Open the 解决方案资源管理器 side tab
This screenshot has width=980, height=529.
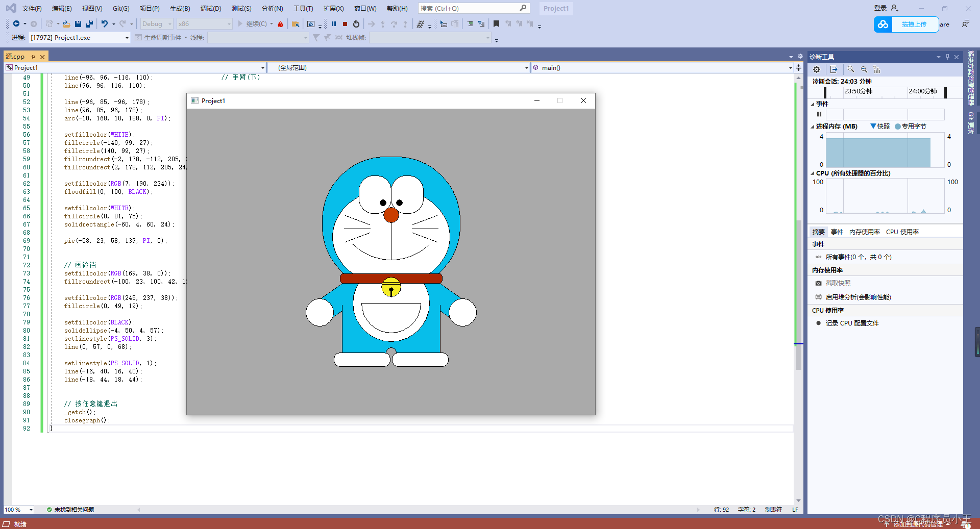[x=971, y=78]
